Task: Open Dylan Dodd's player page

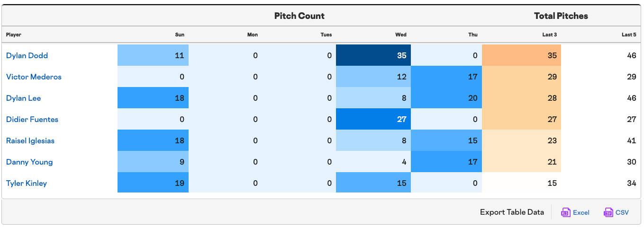Action: 27,55
